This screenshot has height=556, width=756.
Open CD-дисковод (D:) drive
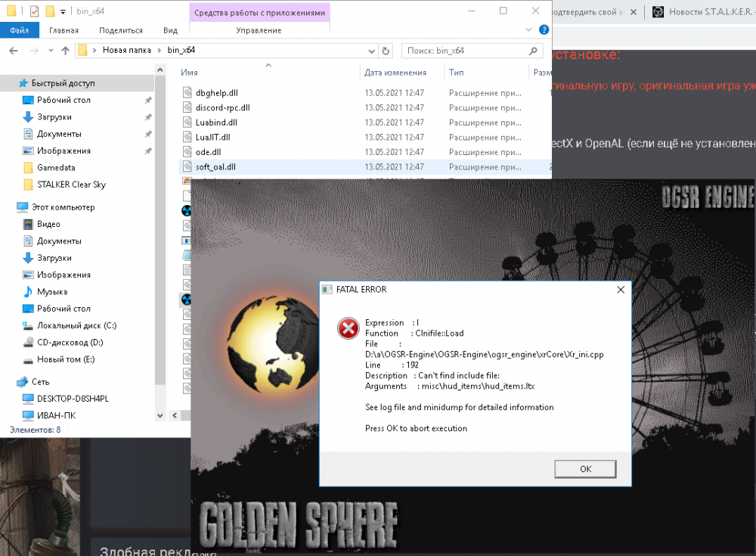pyautogui.click(x=70, y=342)
